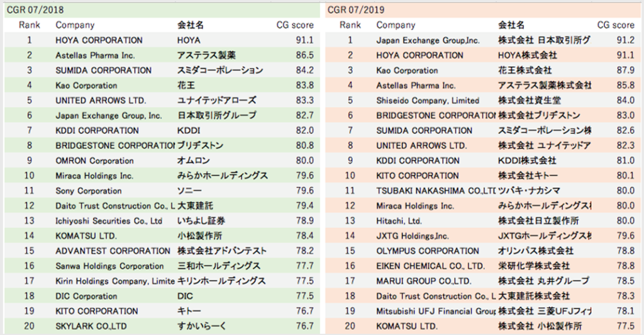Click Japan Exchange Group, Inc. ranked 6
This screenshot has height=335, width=644.
(x=108, y=115)
